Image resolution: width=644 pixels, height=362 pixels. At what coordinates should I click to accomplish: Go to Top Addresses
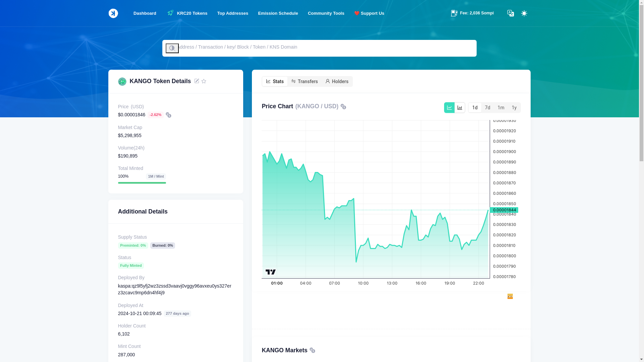[233, 13]
